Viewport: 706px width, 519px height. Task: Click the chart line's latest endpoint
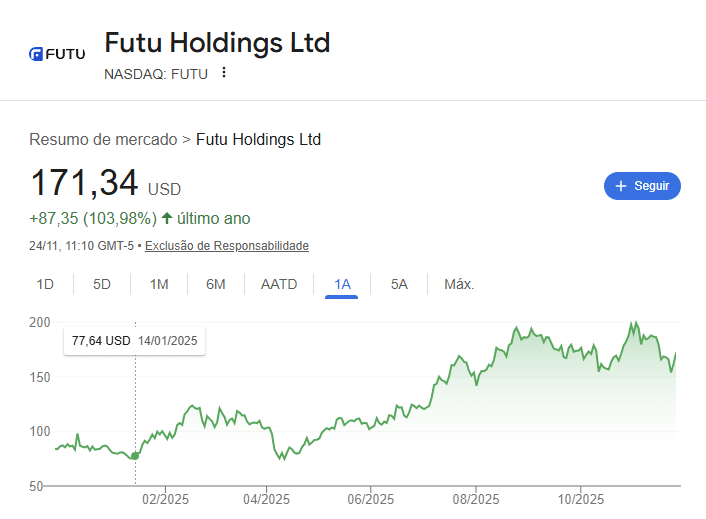[x=677, y=353]
